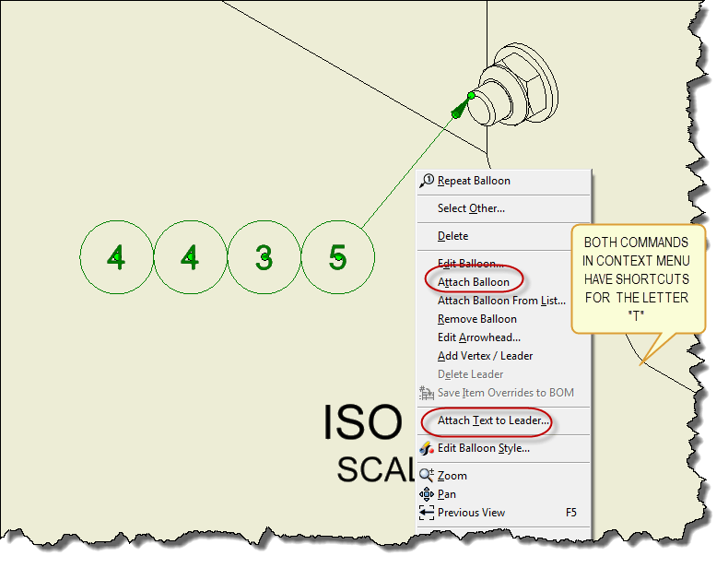Choose Zoom from the context menu
728x568 pixels.
click(x=504, y=476)
